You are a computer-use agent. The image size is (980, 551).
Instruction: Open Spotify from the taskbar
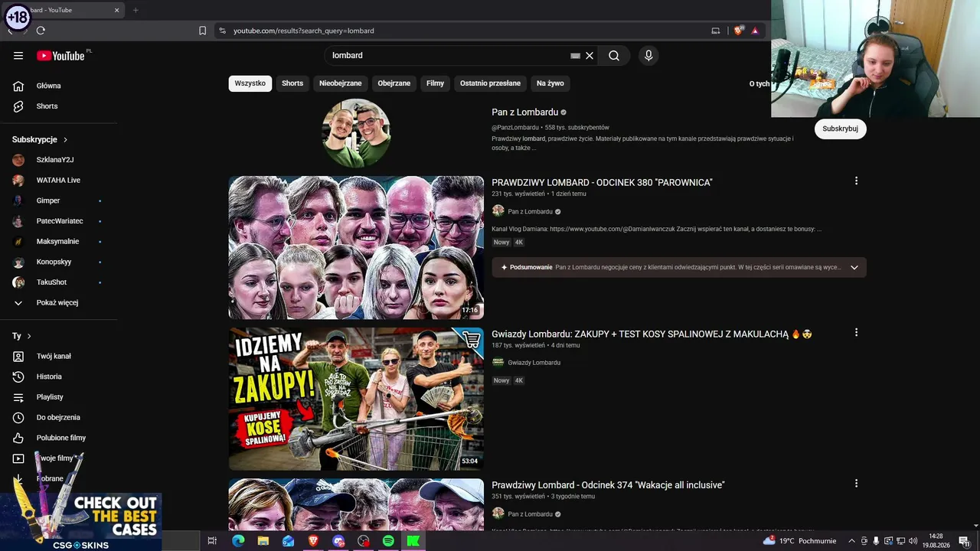click(x=388, y=541)
